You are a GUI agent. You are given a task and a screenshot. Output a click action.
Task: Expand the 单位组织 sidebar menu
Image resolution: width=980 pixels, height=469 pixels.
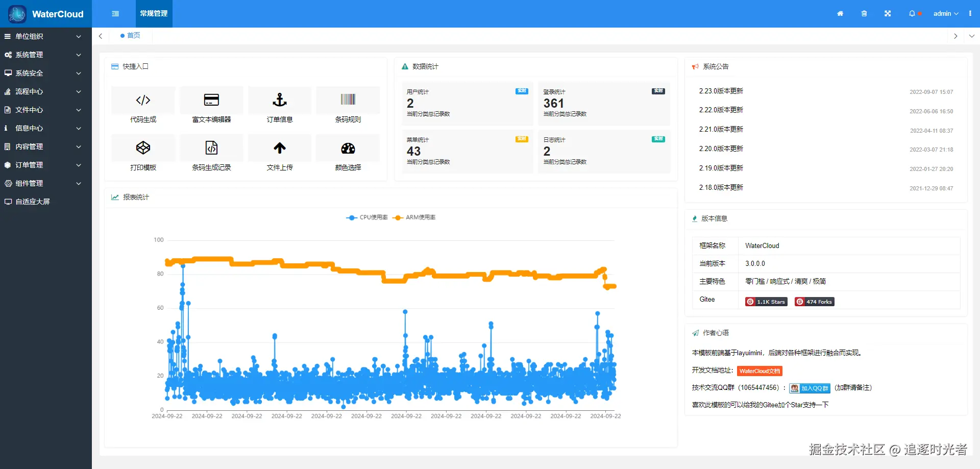click(46, 36)
